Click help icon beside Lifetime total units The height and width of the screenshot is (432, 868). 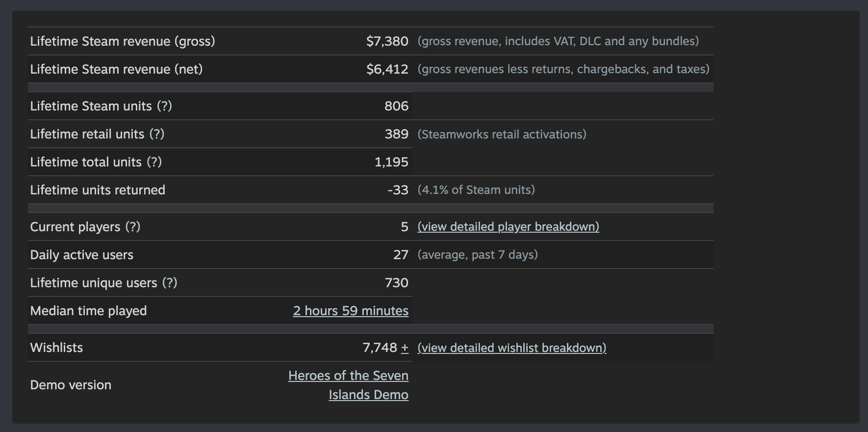coord(154,162)
